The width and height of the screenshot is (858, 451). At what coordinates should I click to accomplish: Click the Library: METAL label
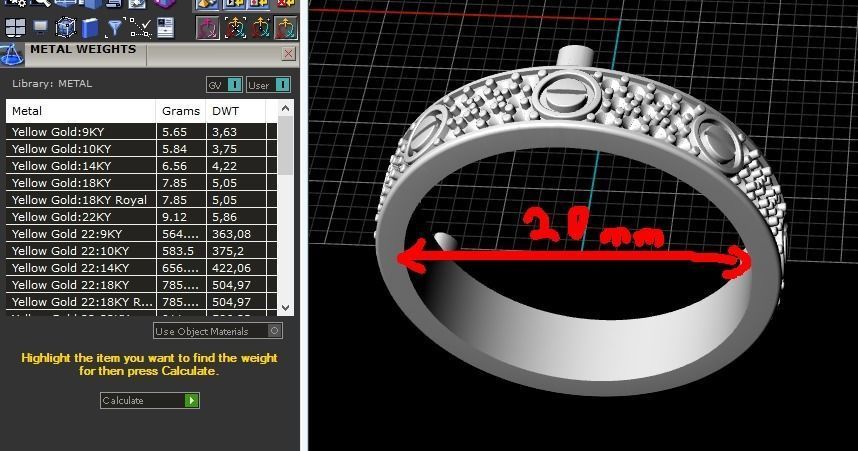52,84
